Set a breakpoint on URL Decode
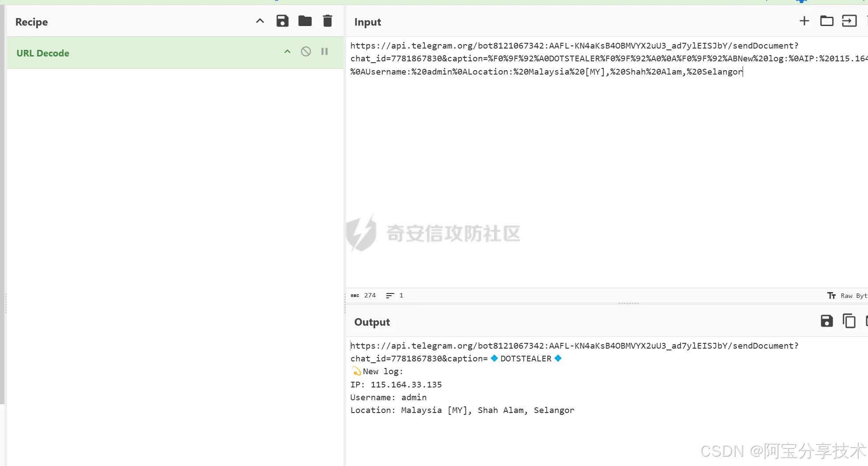 point(325,52)
